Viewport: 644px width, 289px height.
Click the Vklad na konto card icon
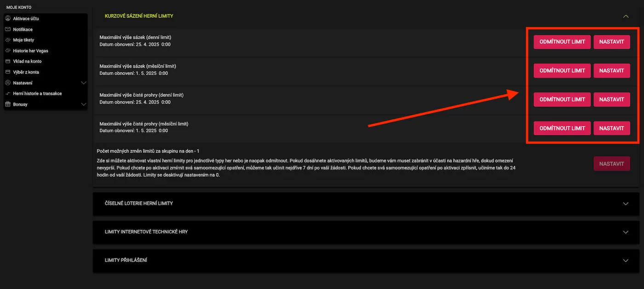click(x=8, y=61)
